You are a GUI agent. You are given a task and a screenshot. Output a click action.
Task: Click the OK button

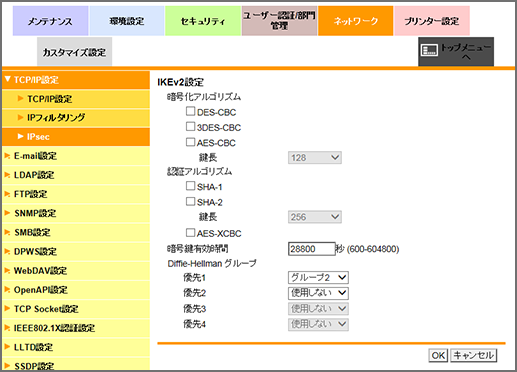(438, 355)
